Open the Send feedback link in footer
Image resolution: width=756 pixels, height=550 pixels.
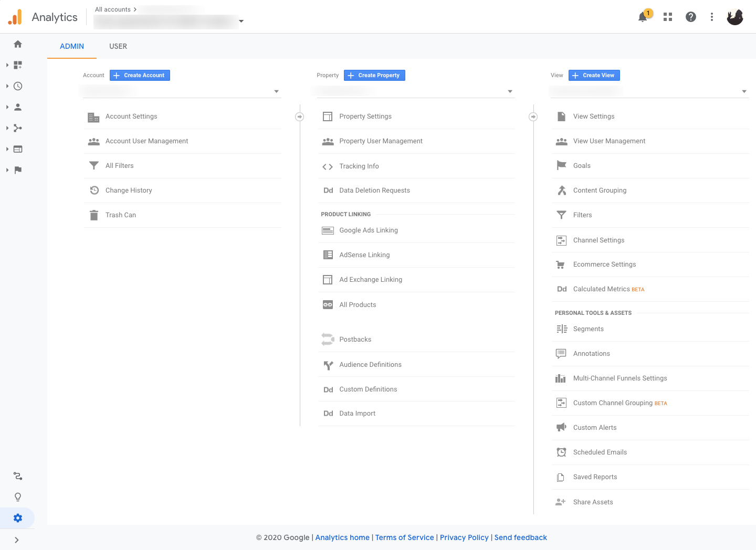[x=520, y=537]
